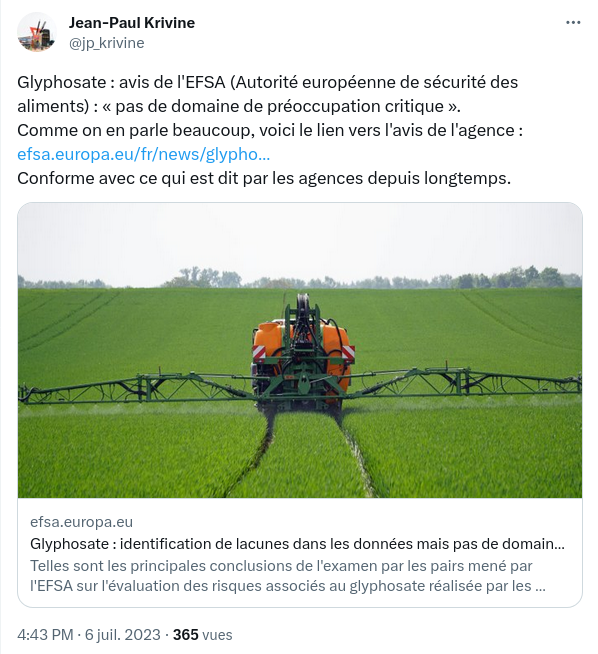Screen dimensions: 598x654
Task: Select the text 'pas de domaine de préoccupation critique'
Action: 279,106
